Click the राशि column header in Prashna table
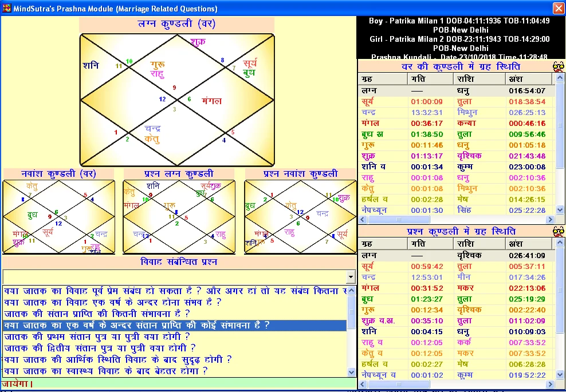The width and height of the screenshot is (566, 392). point(479,243)
